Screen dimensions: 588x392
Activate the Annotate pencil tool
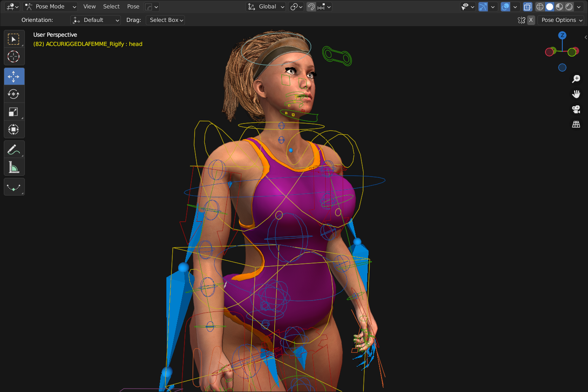click(14, 150)
